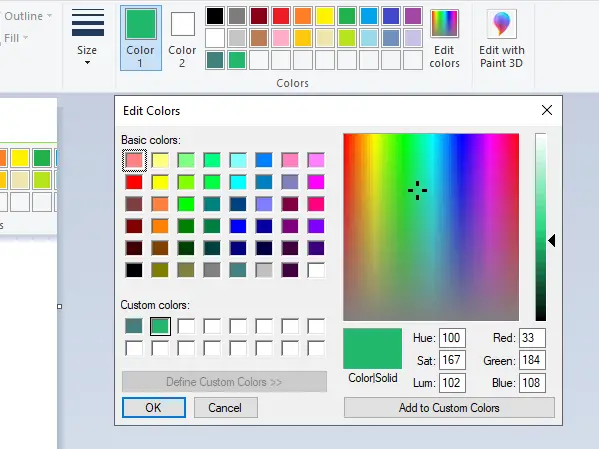Select the Color 1 box
Screen dimensions: 599x449
tap(141, 38)
